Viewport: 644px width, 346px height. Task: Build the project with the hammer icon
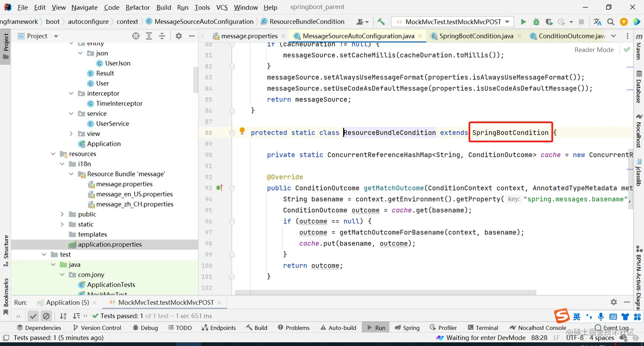[381, 22]
